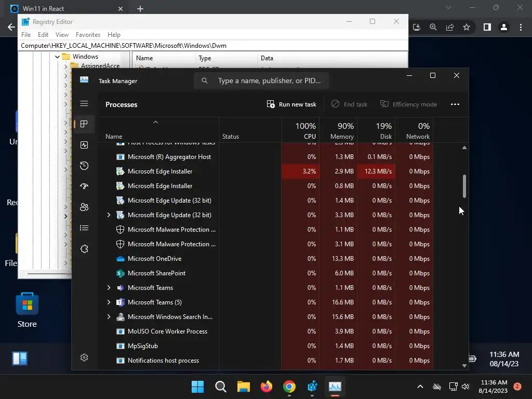
Task: Sort processes by Network column
Action: coord(414,130)
